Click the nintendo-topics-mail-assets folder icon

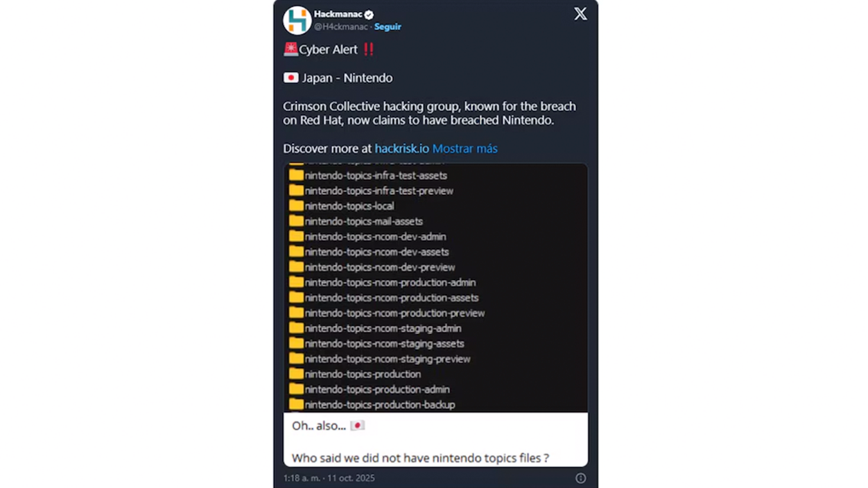coord(296,221)
